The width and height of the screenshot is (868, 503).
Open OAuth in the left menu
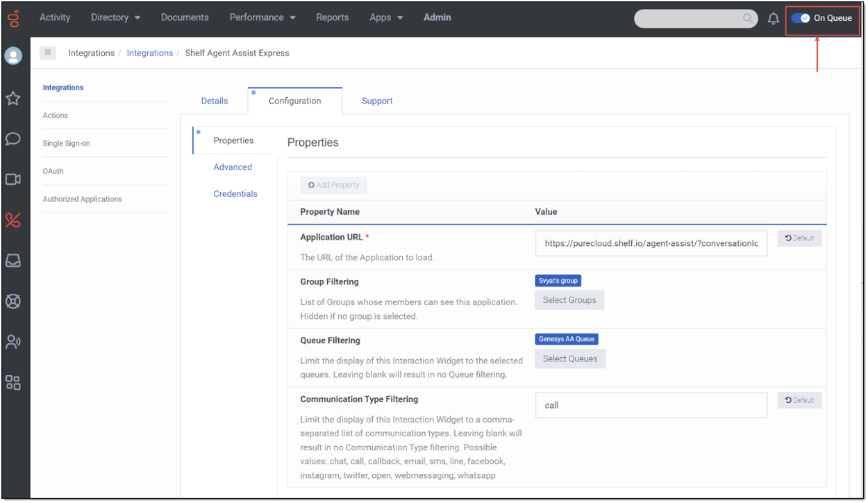tap(53, 171)
